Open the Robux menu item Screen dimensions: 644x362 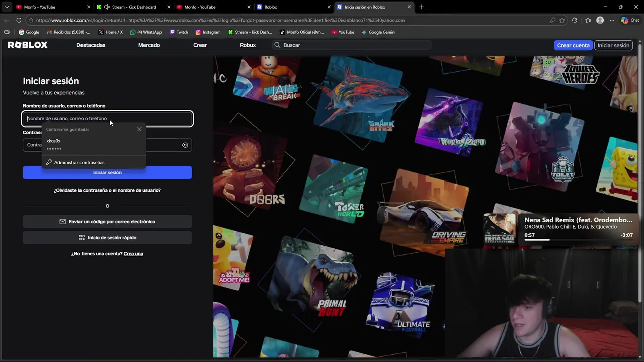[x=248, y=45]
